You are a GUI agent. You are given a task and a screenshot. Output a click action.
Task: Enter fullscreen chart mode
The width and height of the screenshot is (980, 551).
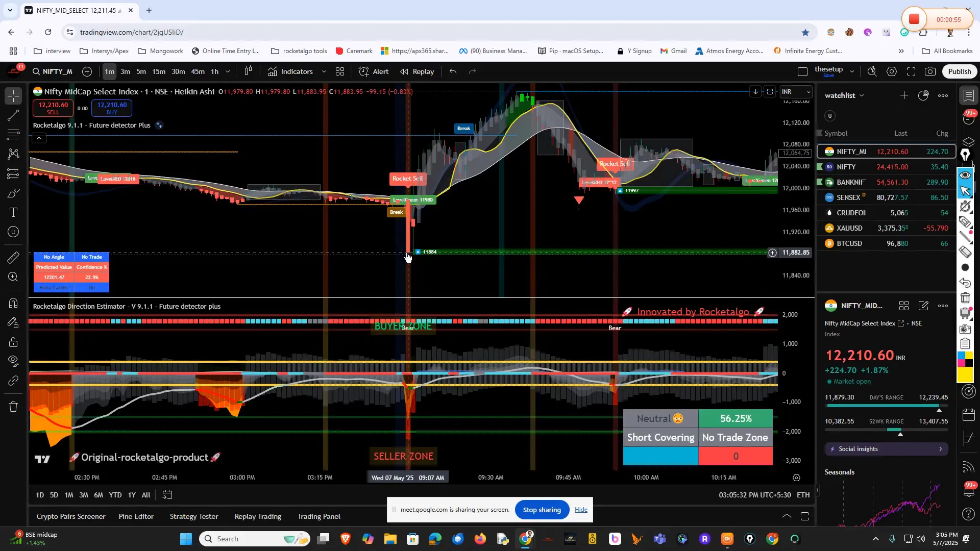pyautogui.click(x=911, y=71)
